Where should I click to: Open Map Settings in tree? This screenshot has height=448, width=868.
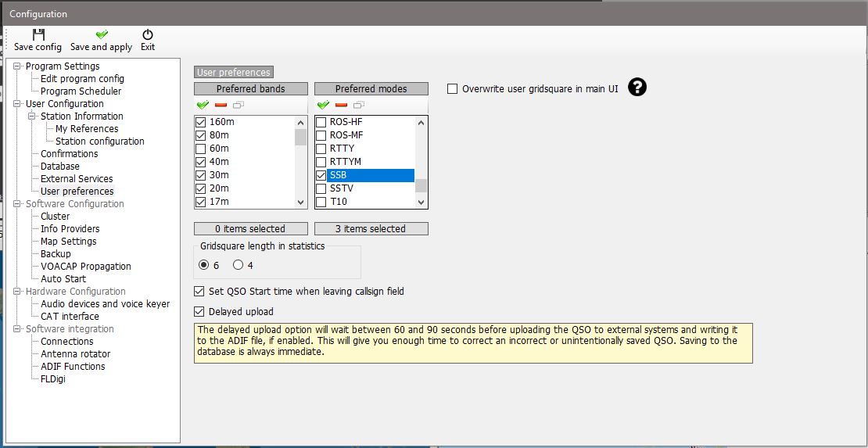coord(69,241)
